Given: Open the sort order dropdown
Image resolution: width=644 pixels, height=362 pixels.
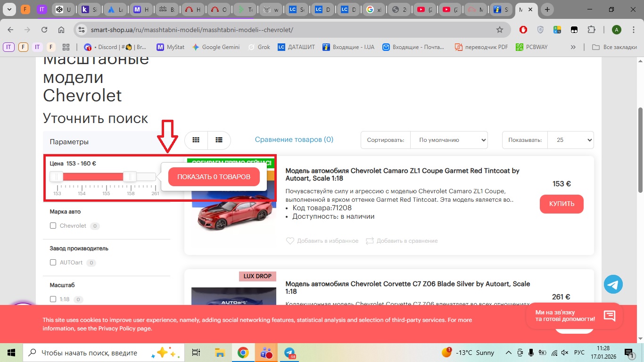Looking at the screenshot, I should point(448,140).
